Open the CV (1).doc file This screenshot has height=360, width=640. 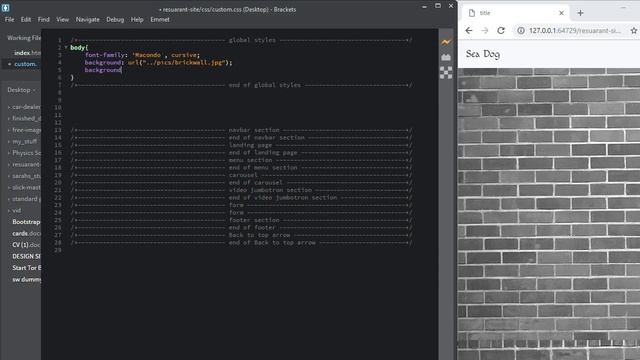(26, 245)
